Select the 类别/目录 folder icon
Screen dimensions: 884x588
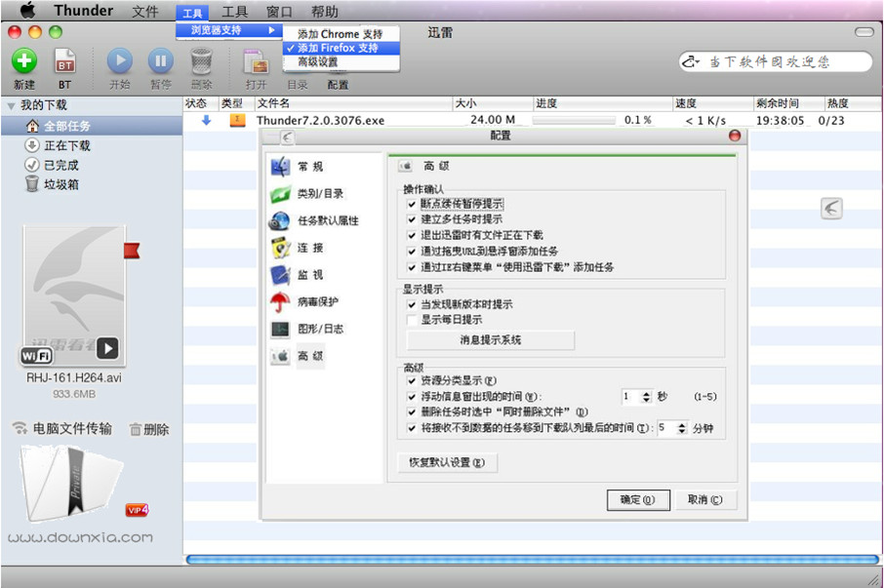[280, 194]
